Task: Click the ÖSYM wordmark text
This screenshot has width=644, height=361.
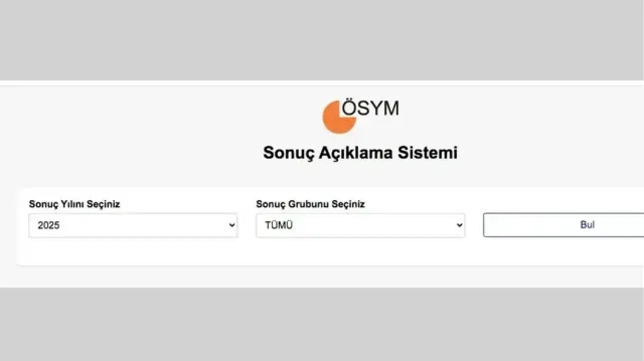Action: [x=371, y=108]
